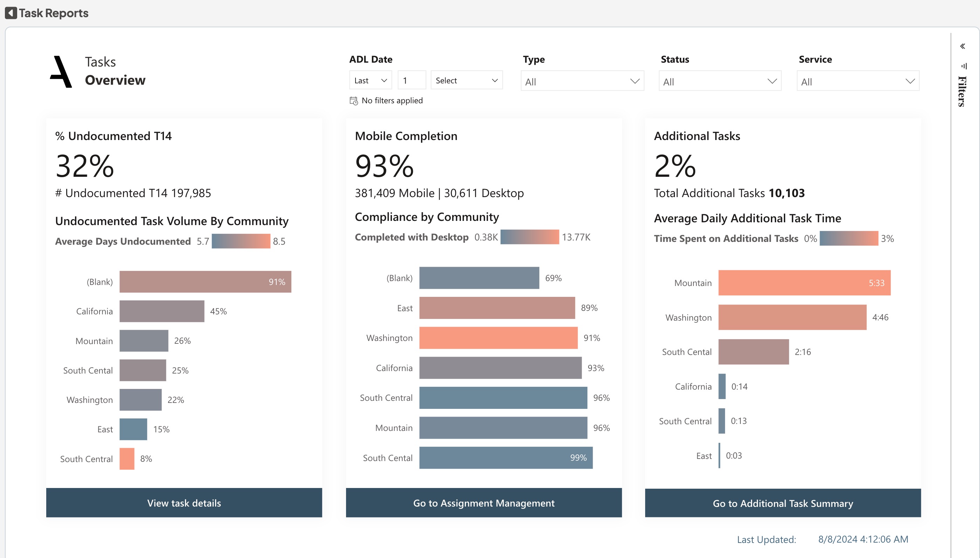Expand the Service filter dropdown

pos(858,81)
